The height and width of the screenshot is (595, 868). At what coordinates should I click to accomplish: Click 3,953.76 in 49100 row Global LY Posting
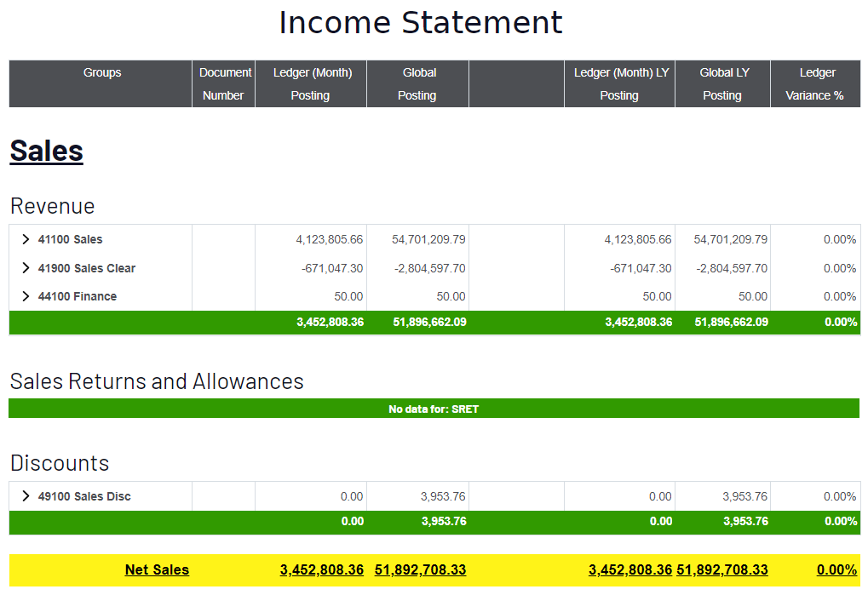[x=745, y=496]
